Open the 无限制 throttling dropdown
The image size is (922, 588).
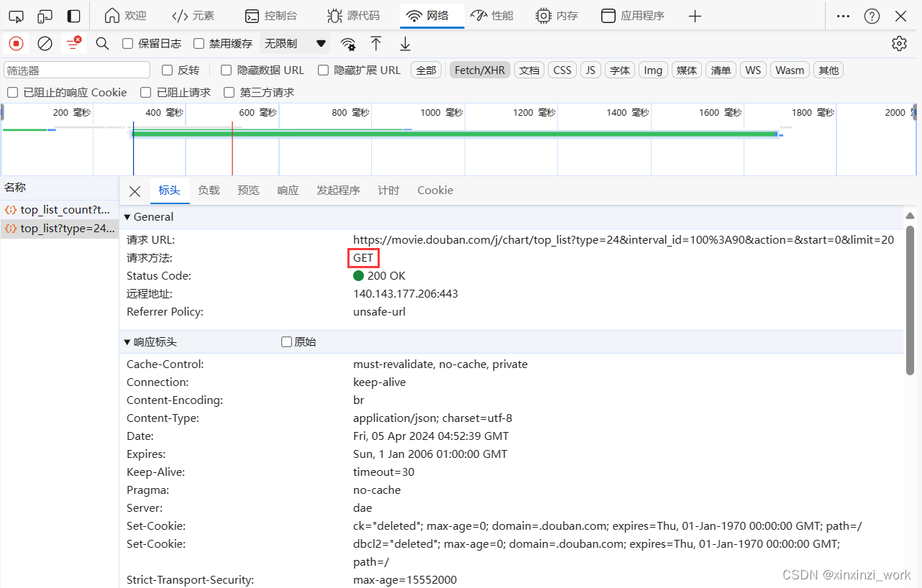[295, 44]
